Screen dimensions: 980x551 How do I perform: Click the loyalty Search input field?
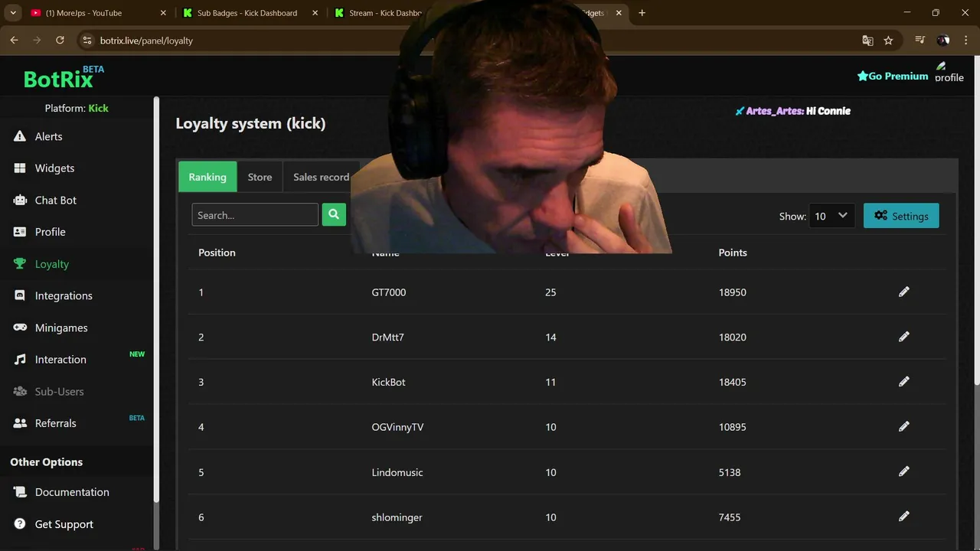pos(255,215)
